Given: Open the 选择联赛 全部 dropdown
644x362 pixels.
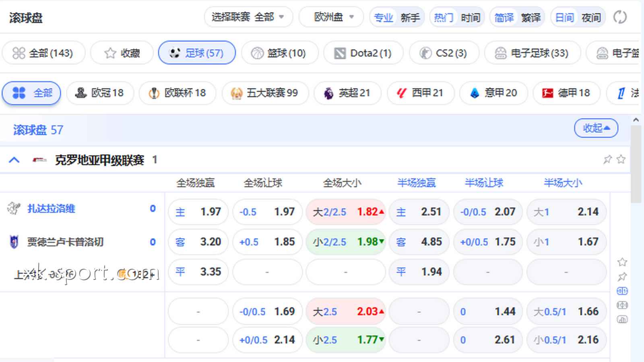Looking at the screenshot, I should tap(248, 17).
